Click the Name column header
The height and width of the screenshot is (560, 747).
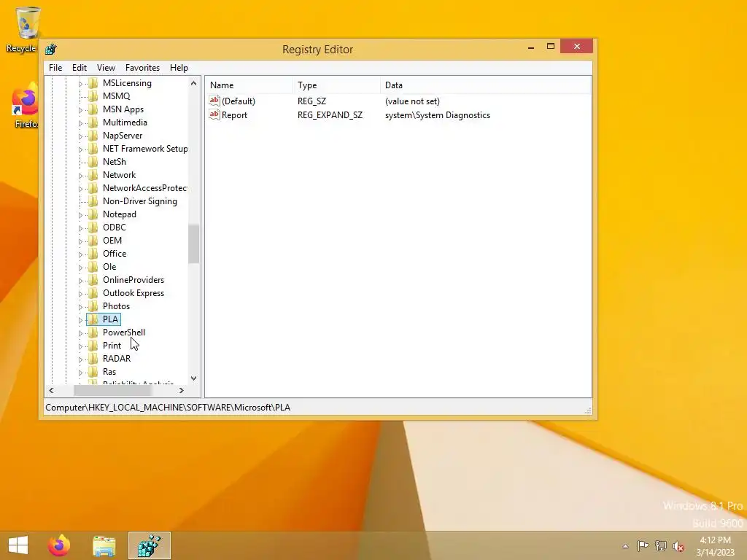(x=249, y=85)
